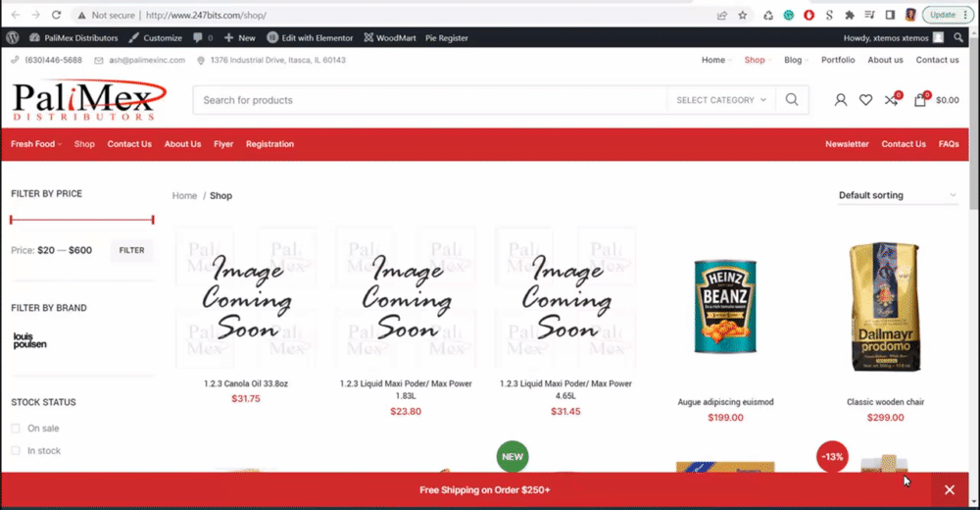The width and height of the screenshot is (980, 510).
Task: Open the browser extensions puzzle icon
Action: (x=850, y=15)
